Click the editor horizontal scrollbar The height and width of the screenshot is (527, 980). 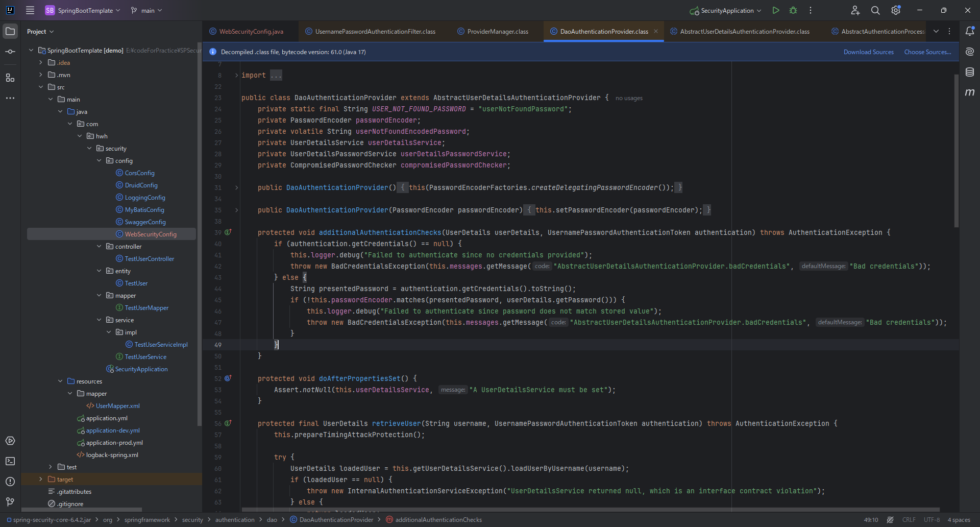coord(591,510)
